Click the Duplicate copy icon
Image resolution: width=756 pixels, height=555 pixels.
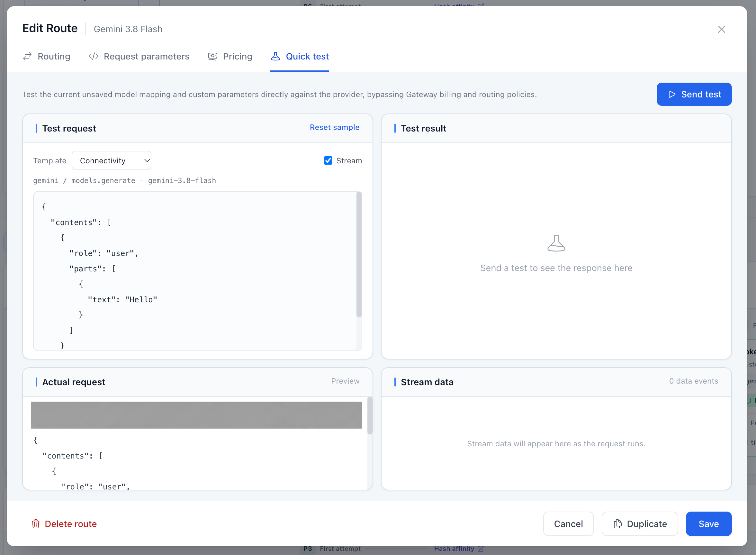click(x=618, y=524)
